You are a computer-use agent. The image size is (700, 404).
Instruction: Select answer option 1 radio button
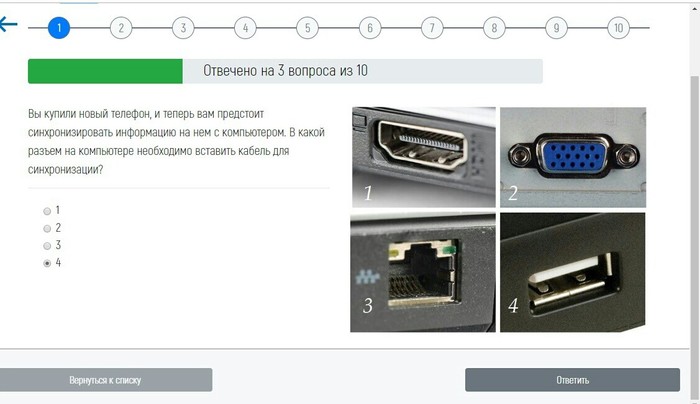[x=47, y=211]
